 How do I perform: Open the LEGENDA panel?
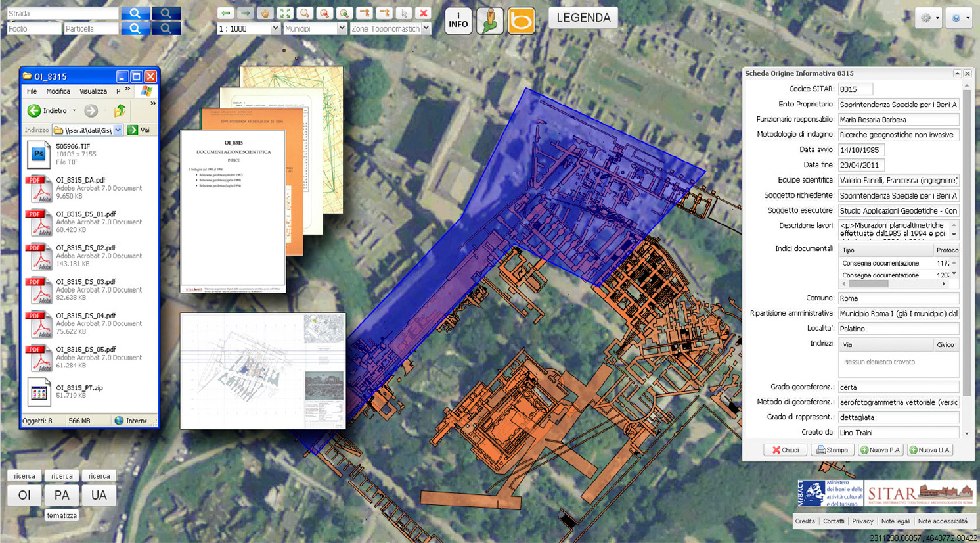(x=583, y=18)
